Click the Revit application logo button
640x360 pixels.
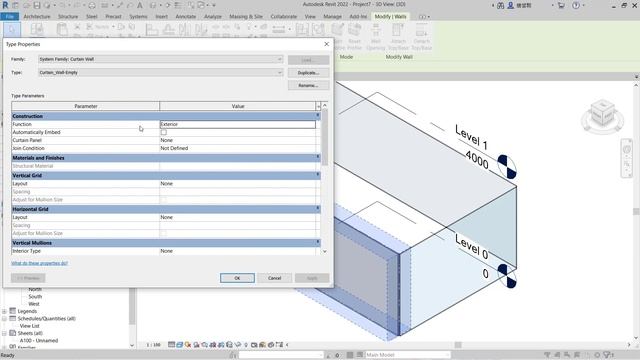tap(5, 5)
